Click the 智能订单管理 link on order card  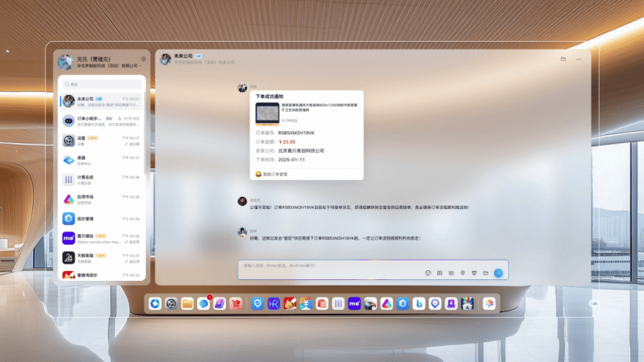tap(274, 173)
